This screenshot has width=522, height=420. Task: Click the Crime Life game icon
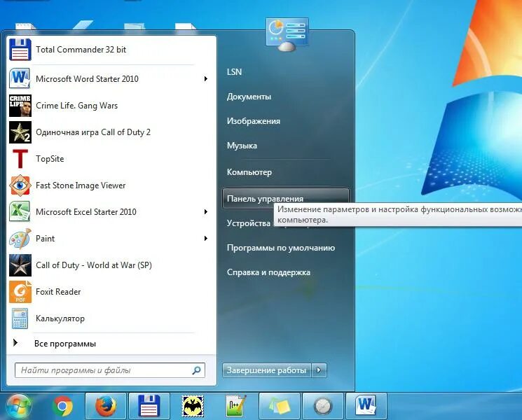click(x=20, y=106)
